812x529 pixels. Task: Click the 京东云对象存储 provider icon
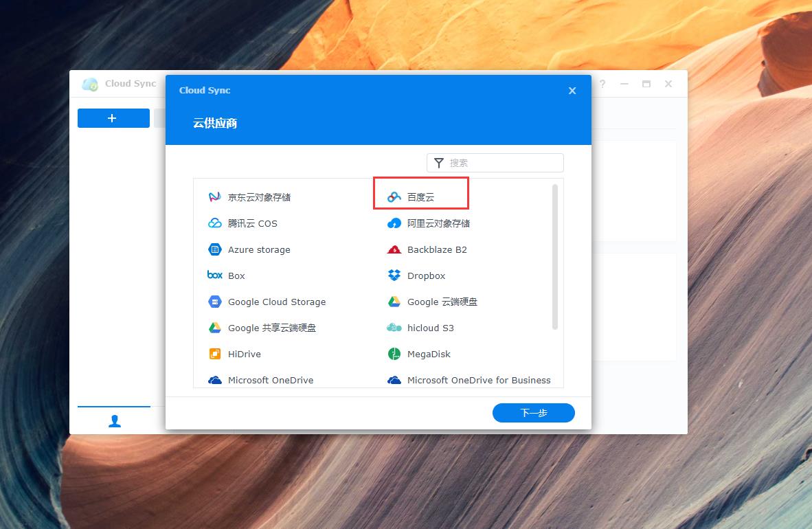(x=214, y=197)
